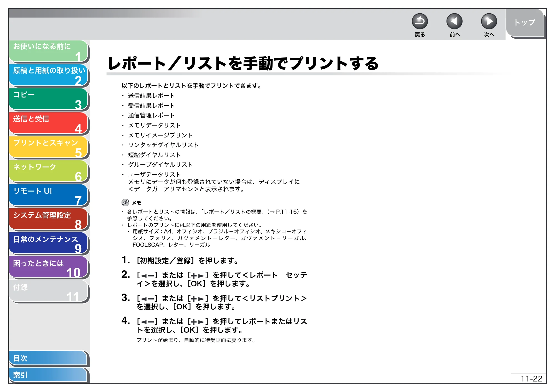Viewport: 555px width, 392px height.
Task: Click intro sentence 以下のレポートとリストを手動でプリントできます
Action: click(x=192, y=86)
